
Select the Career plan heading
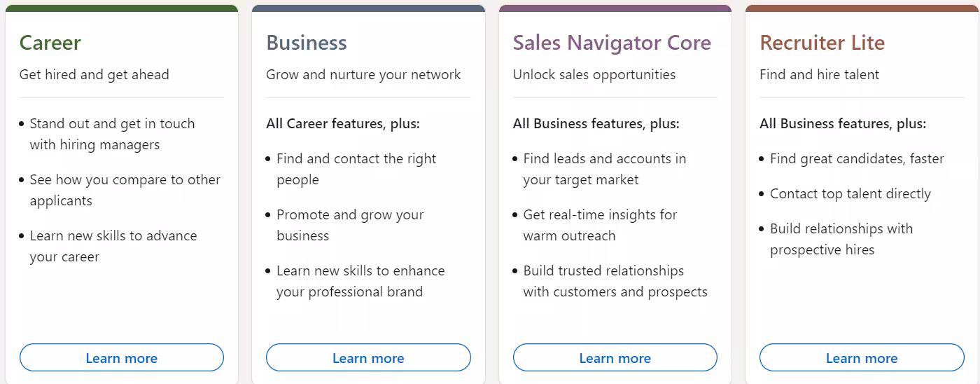click(x=50, y=43)
